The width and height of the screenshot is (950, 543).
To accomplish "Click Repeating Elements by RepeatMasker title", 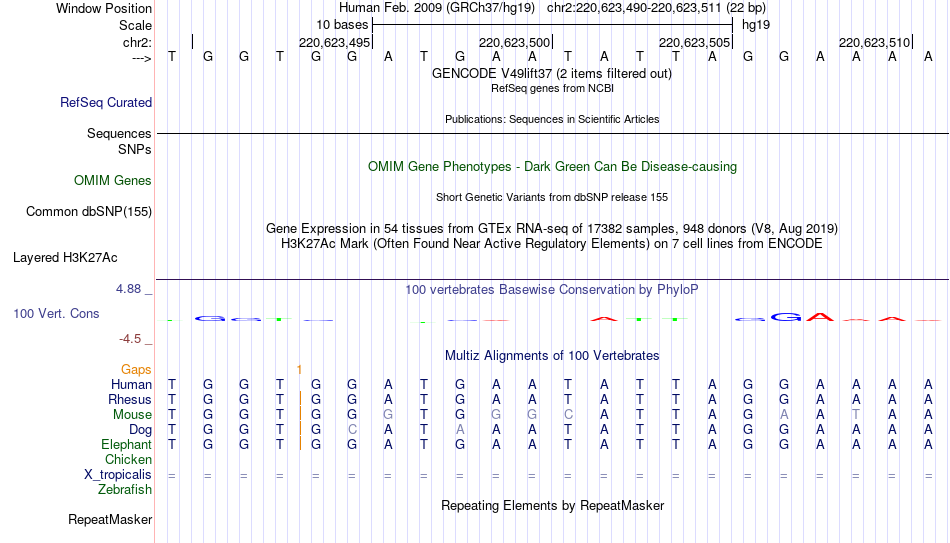I will [553, 505].
